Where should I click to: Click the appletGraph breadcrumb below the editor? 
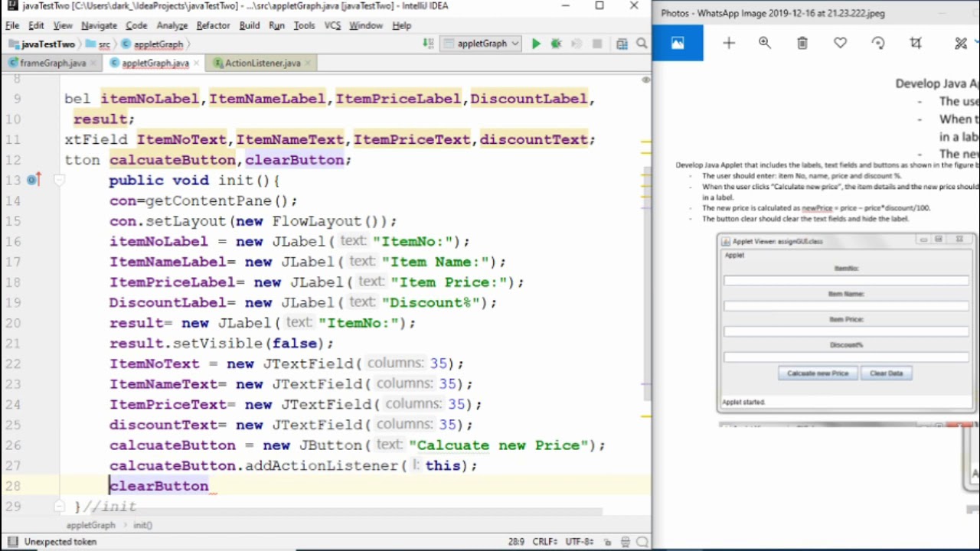[90, 525]
